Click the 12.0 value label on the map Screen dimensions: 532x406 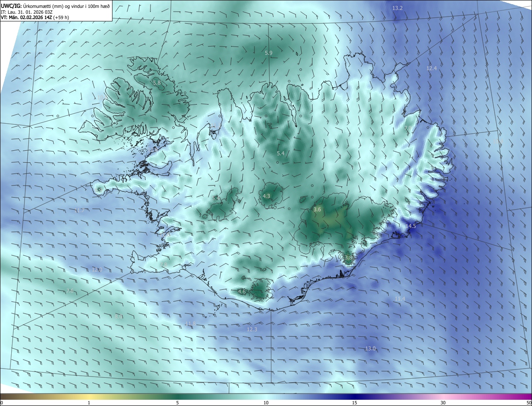97,269
